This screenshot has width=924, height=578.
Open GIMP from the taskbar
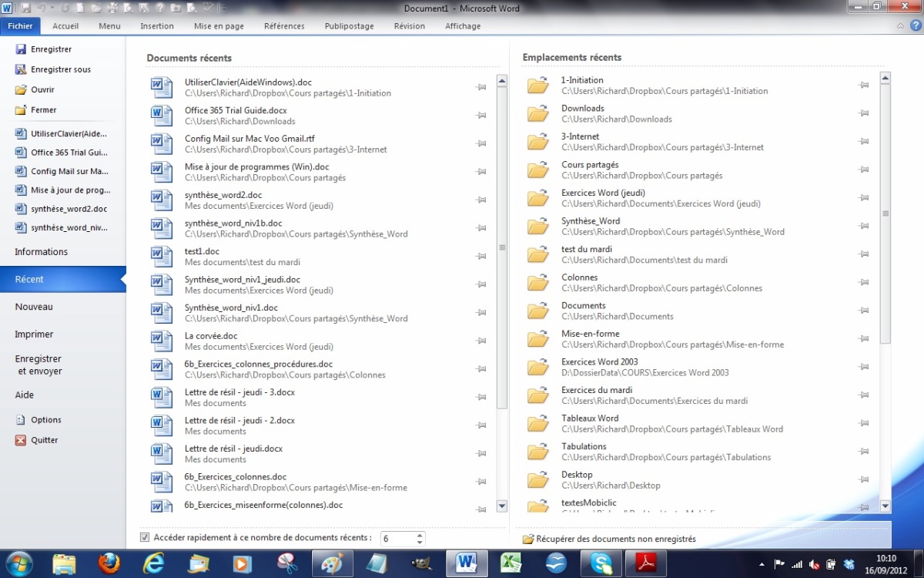pyautogui.click(x=421, y=563)
